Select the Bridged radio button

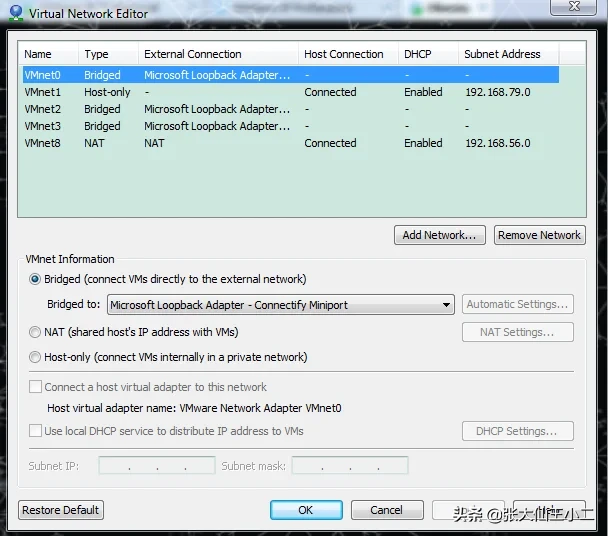pos(35,279)
